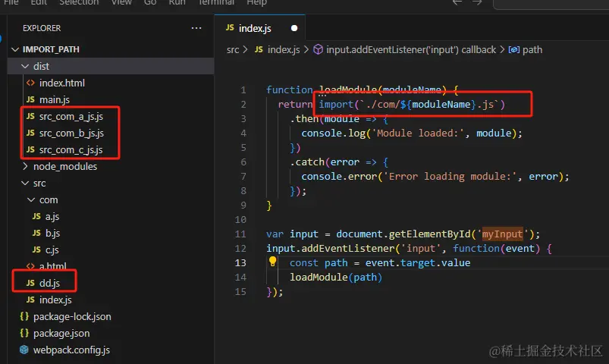
Task: Click the 'Module loaded:' string
Action: (419, 133)
